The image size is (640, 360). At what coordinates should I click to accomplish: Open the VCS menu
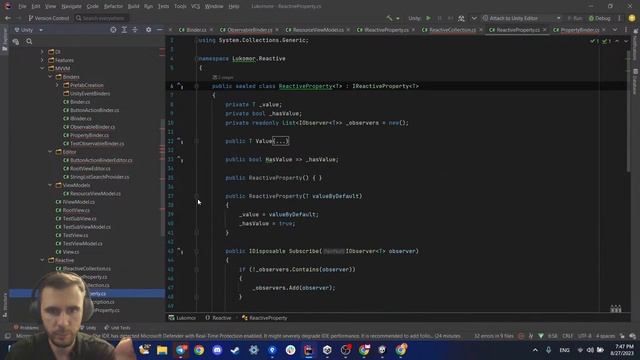(196, 6)
